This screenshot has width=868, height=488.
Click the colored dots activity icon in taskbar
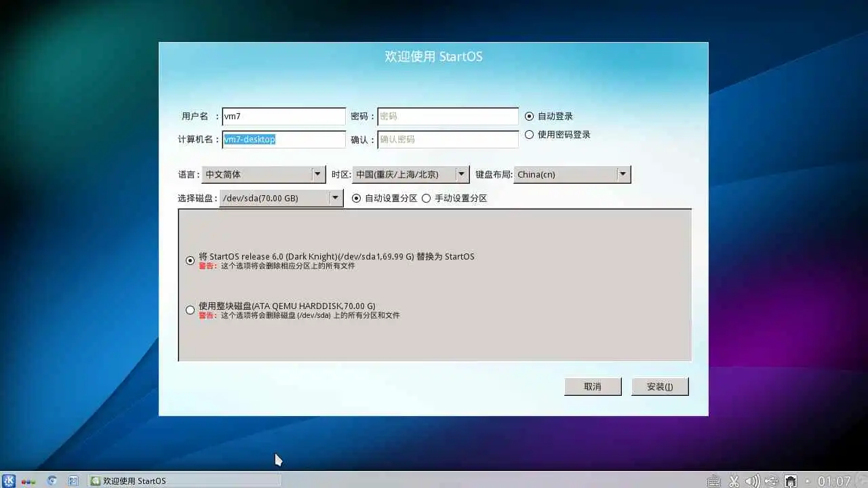pyautogui.click(x=28, y=481)
